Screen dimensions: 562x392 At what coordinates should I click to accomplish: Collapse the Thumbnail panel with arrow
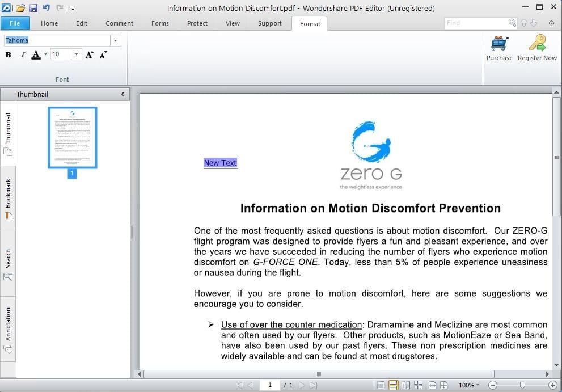tap(123, 94)
